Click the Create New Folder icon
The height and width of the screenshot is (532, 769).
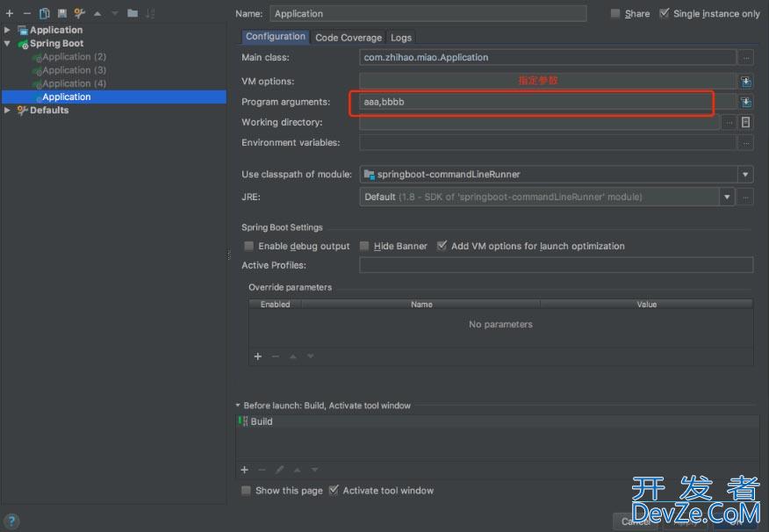click(133, 13)
